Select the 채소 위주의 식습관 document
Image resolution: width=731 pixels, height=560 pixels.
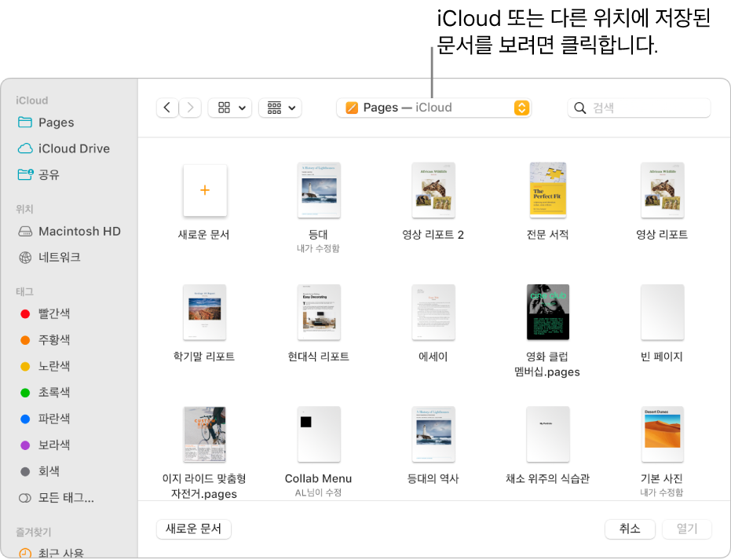pyautogui.click(x=548, y=434)
